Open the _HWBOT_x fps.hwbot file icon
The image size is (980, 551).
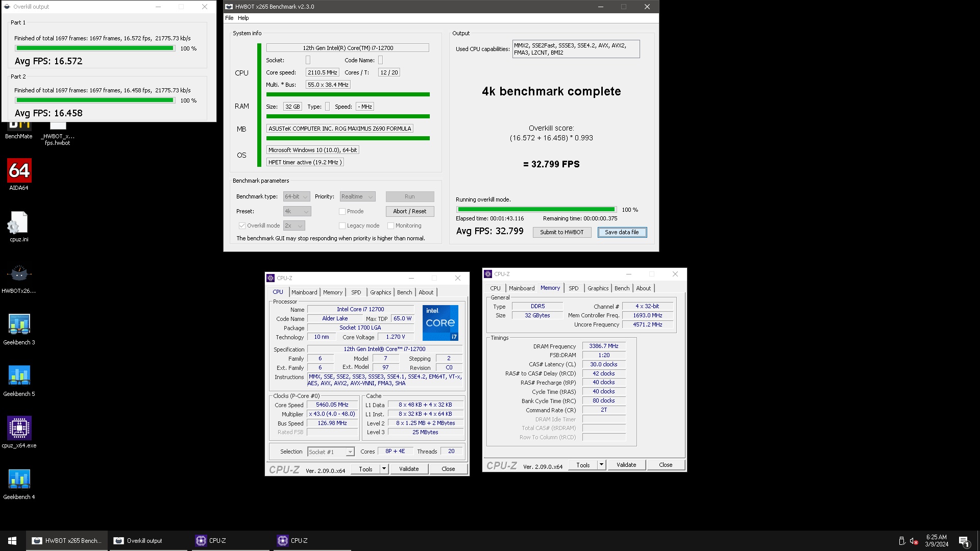coord(57,133)
